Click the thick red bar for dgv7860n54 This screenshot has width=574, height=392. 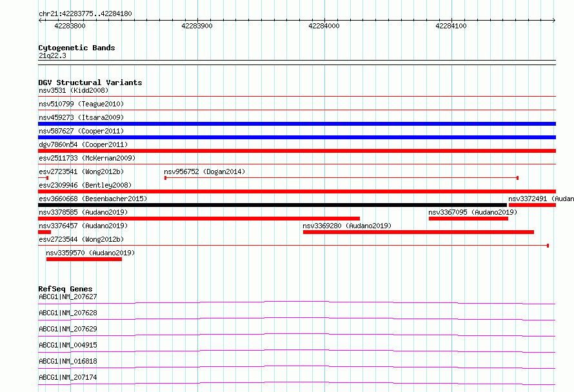coord(297,151)
